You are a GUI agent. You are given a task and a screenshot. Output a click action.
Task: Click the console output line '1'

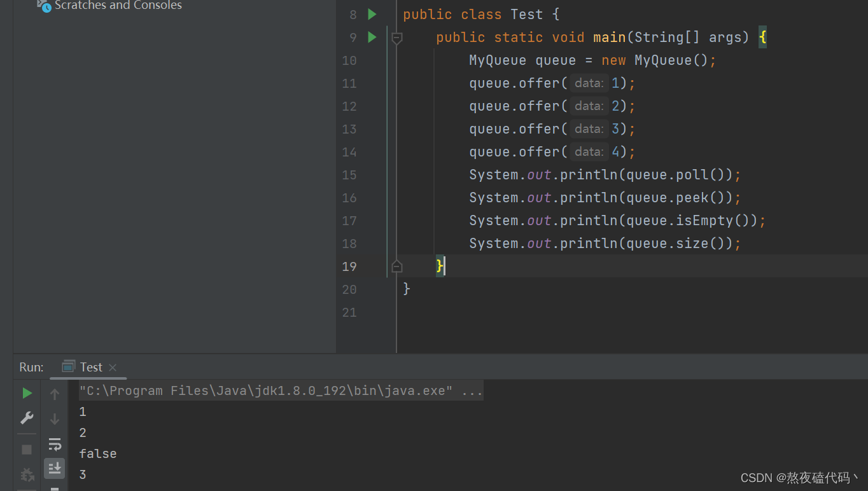pyautogui.click(x=83, y=411)
